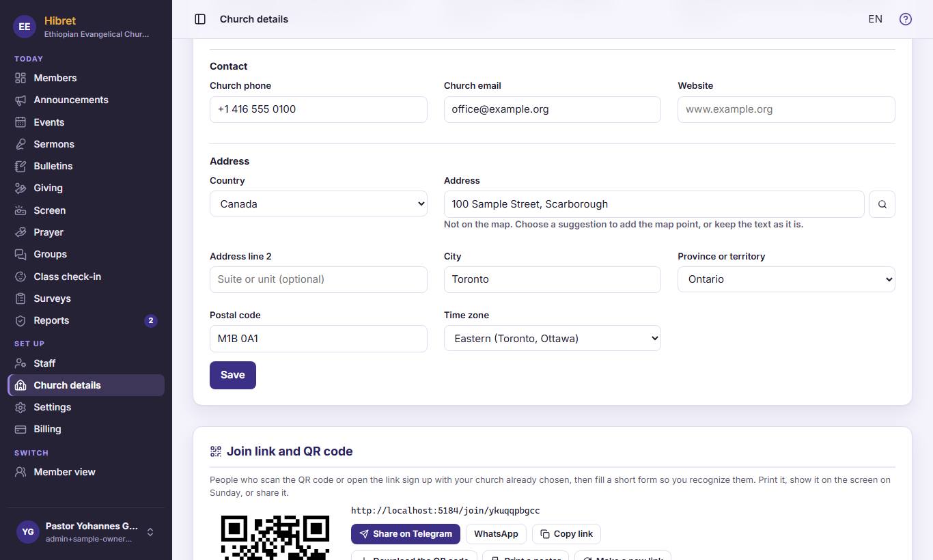This screenshot has width=933, height=560.
Task: Click the Events calendar icon
Action: (20, 122)
